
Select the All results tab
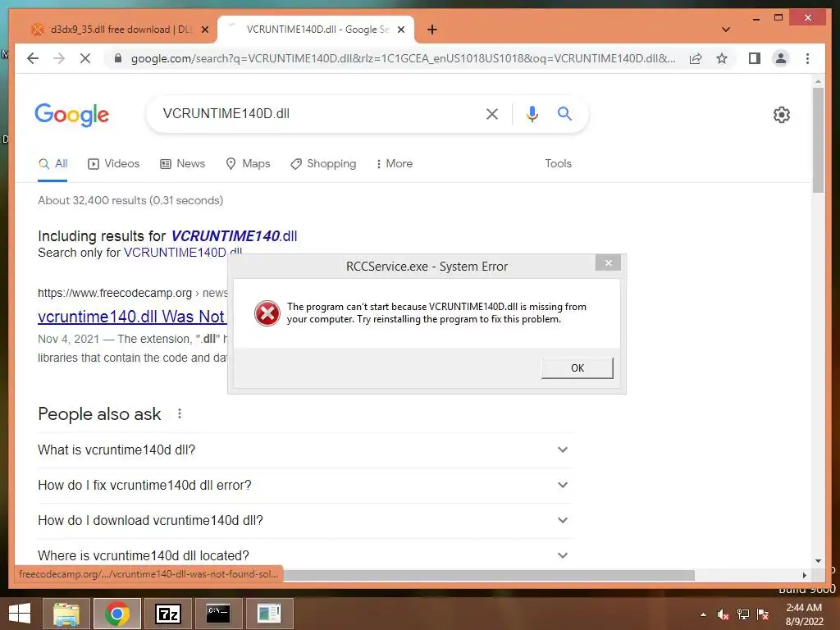pyautogui.click(x=53, y=164)
